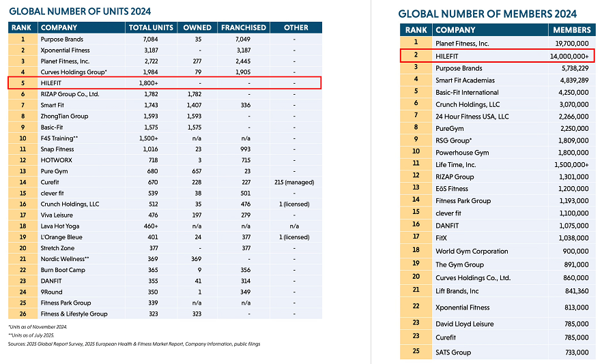The width and height of the screenshot is (602, 364).
Task: Select 'Smart Fit' company cell
Action: tap(52, 105)
